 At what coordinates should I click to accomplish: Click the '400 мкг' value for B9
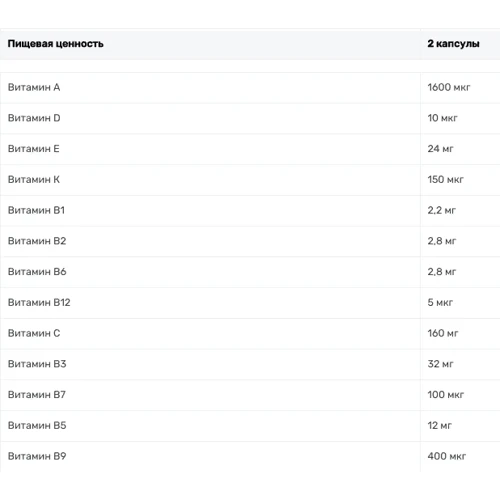(x=447, y=456)
